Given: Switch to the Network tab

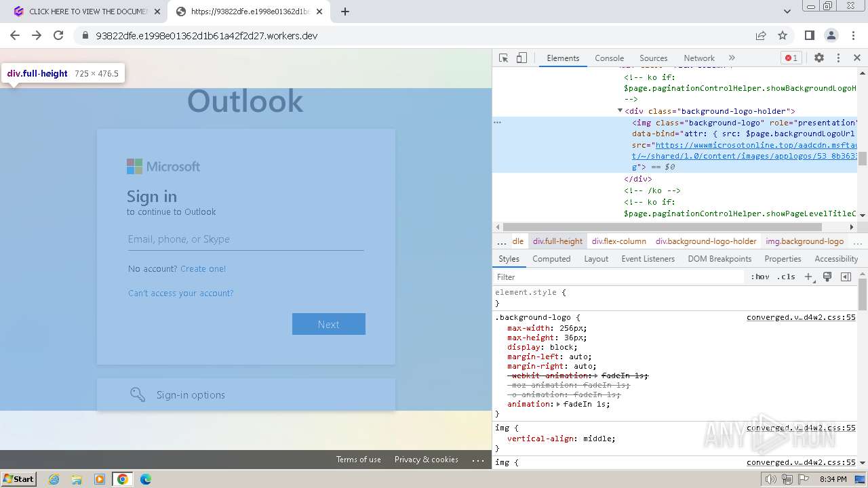Looking at the screenshot, I should pos(699,58).
